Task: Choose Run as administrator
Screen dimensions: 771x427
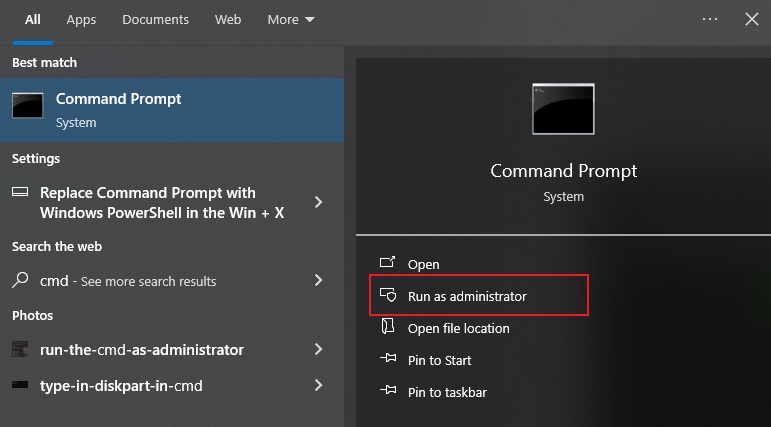Action: [x=467, y=296]
